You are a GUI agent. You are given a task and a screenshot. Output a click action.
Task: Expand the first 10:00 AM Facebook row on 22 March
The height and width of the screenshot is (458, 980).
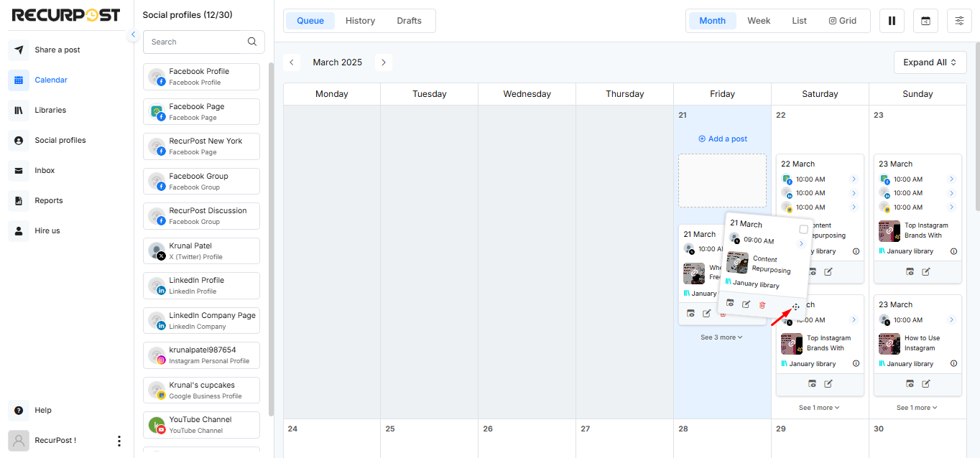tap(854, 179)
